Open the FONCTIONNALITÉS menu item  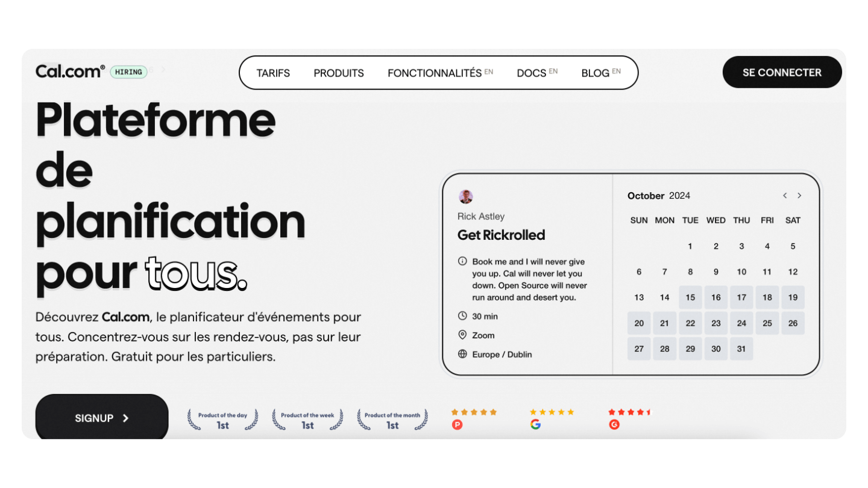[440, 73]
